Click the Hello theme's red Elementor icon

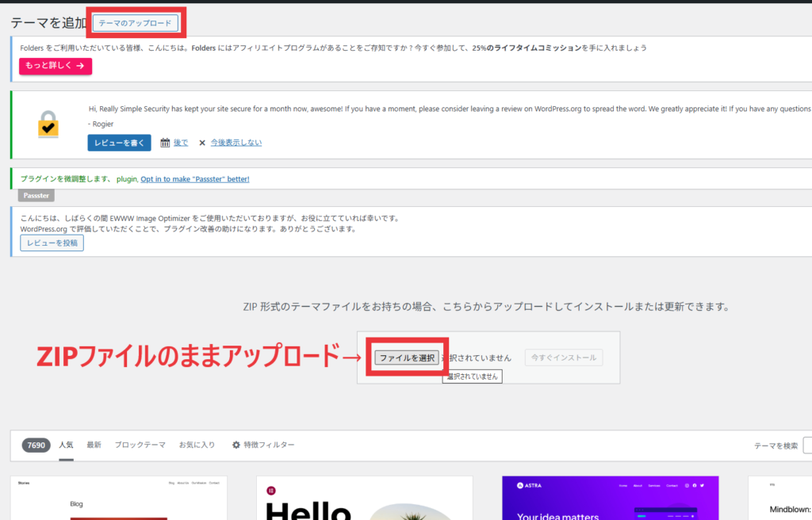(271, 490)
